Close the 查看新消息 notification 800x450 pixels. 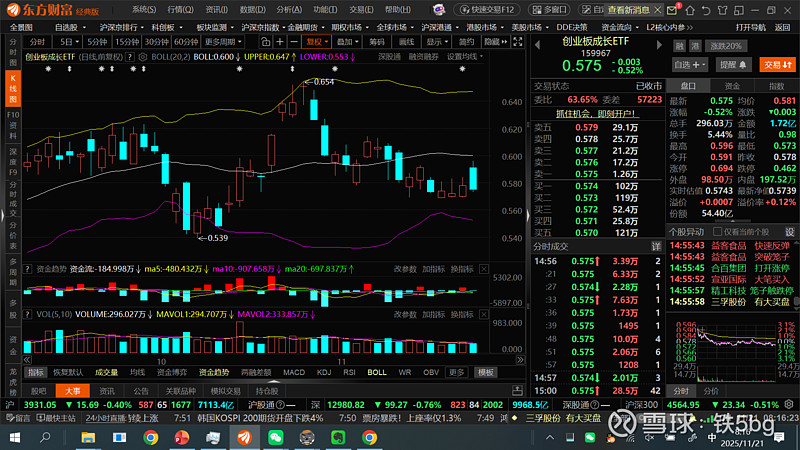(658, 10)
